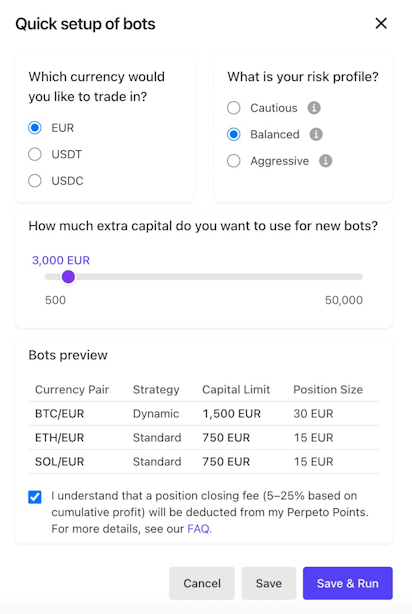Close the Quick setup dialog
Screen dimensions: 412x614
pyautogui.click(x=381, y=23)
